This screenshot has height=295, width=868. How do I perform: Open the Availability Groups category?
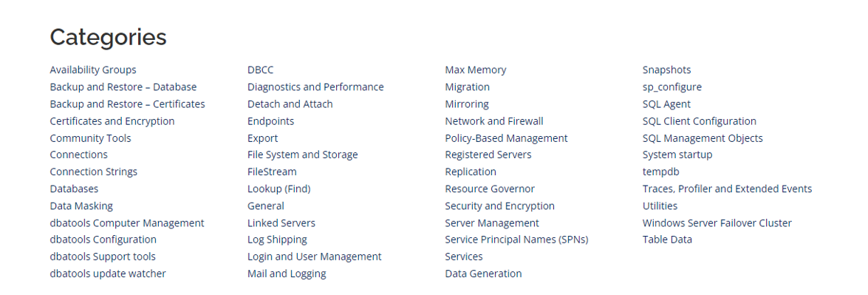pos(93,69)
